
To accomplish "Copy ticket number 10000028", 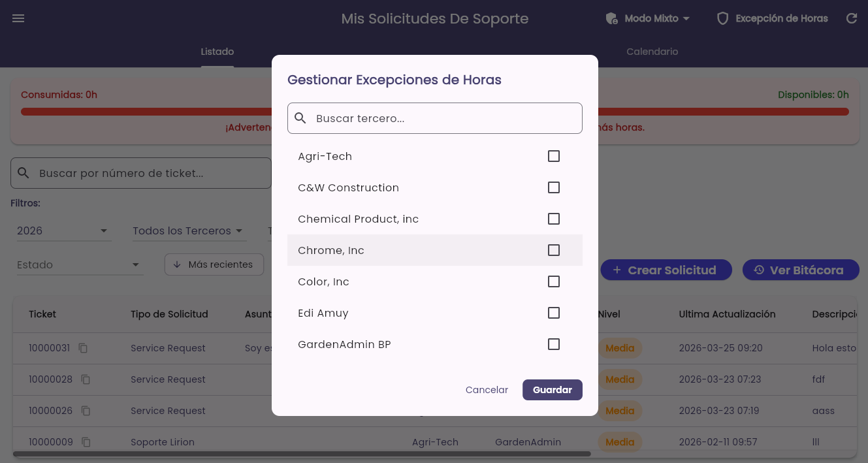I will 86,379.
